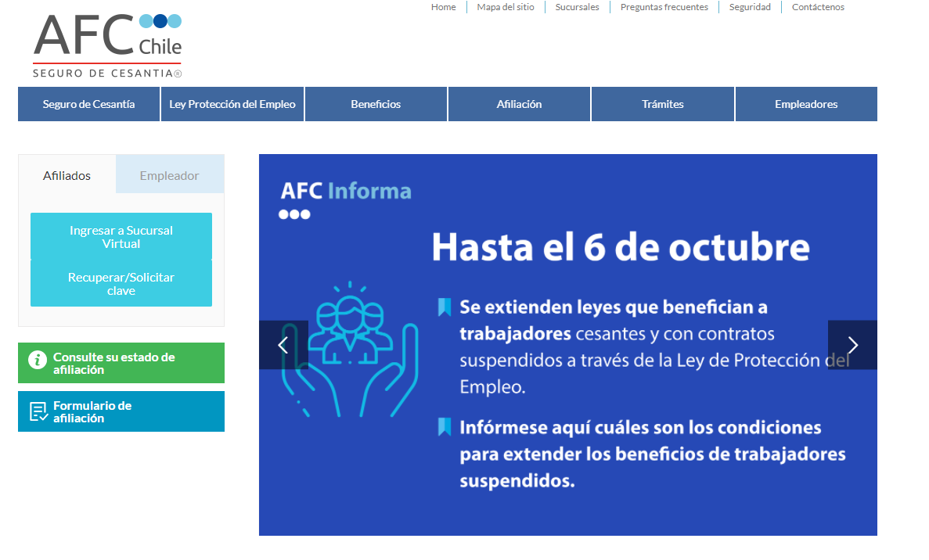Click the AFC Chile logo
The height and width of the screenshot is (560, 929).
tap(107, 45)
